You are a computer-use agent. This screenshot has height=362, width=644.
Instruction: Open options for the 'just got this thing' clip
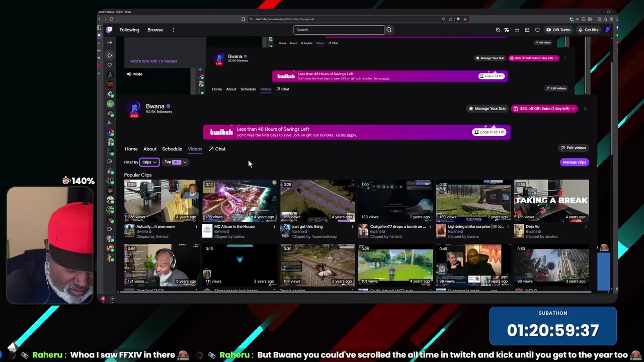coord(352,227)
